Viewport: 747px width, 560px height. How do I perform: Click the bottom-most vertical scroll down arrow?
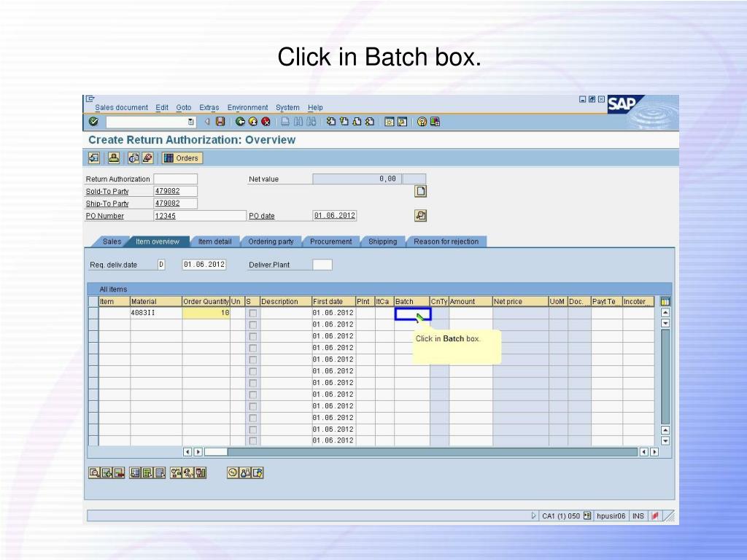[x=665, y=441]
